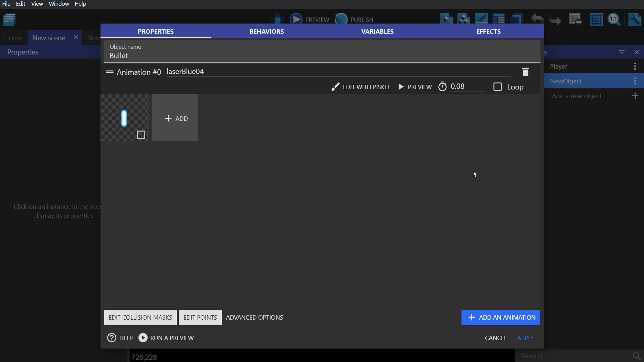
Task: Open the Player object options menu
Action: pos(635,66)
